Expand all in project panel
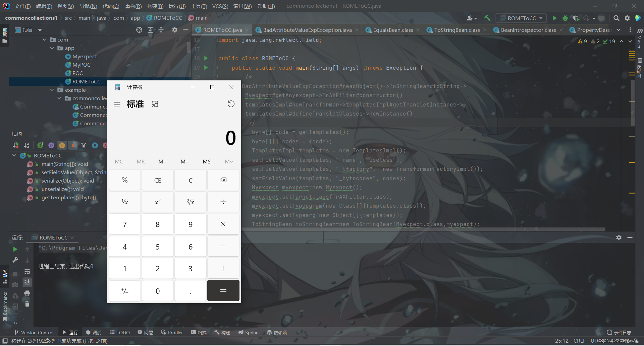Image resolution: width=644 pixels, height=346 pixels. (150, 30)
